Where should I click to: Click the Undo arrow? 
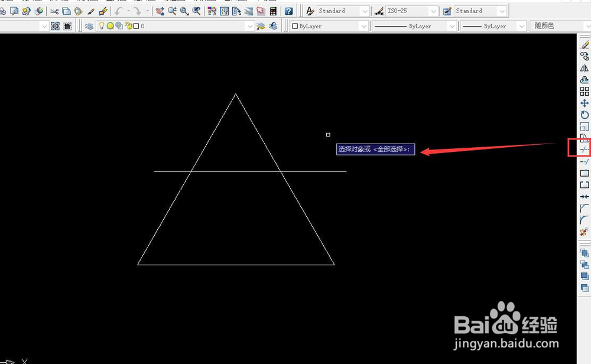119,11
